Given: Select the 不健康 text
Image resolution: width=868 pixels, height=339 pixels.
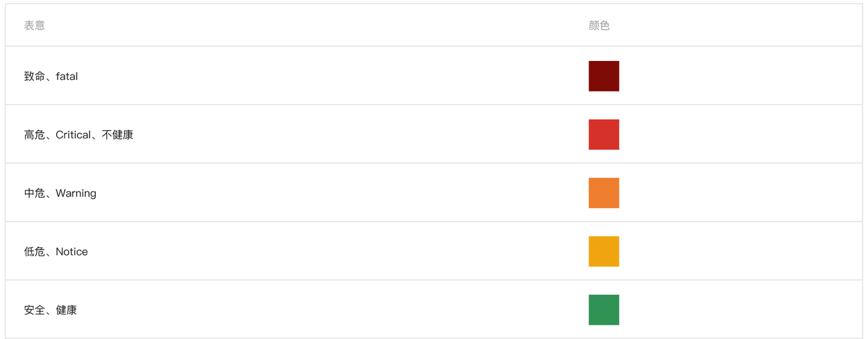Looking at the screenshot, I should tap(117, 135).
